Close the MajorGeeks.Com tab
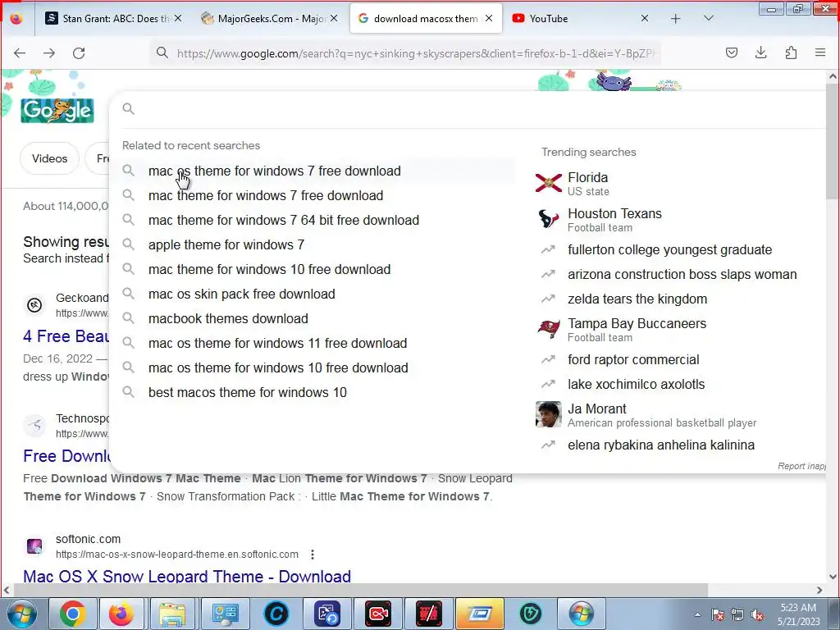This screenshot has height=630, width=840. click(334, 18)
